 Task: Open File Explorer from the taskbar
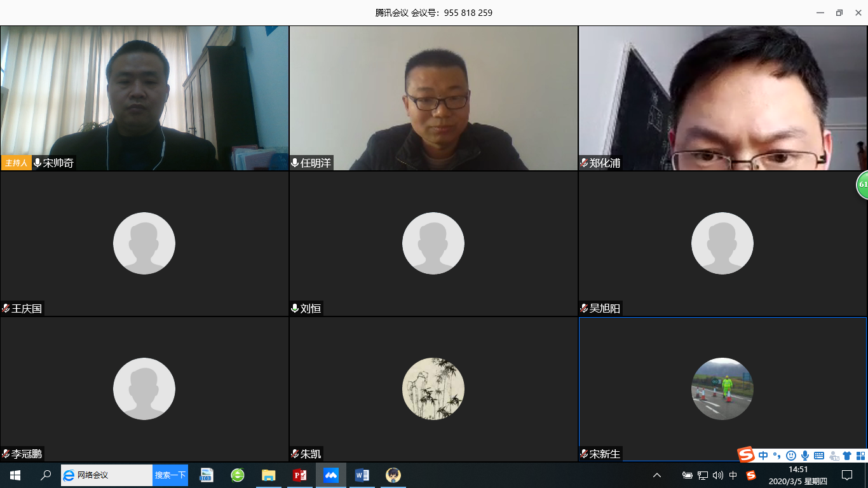coord(268,475)
